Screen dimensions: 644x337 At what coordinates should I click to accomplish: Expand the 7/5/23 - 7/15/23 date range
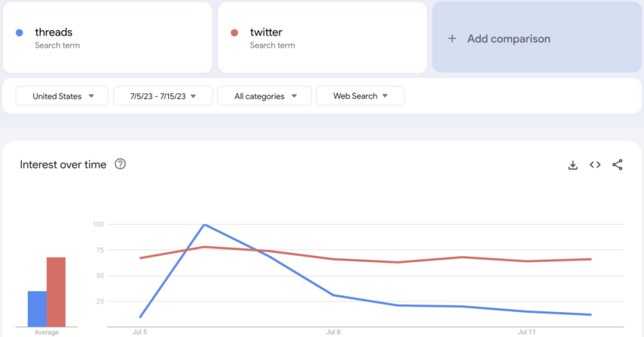click(162, 96)
